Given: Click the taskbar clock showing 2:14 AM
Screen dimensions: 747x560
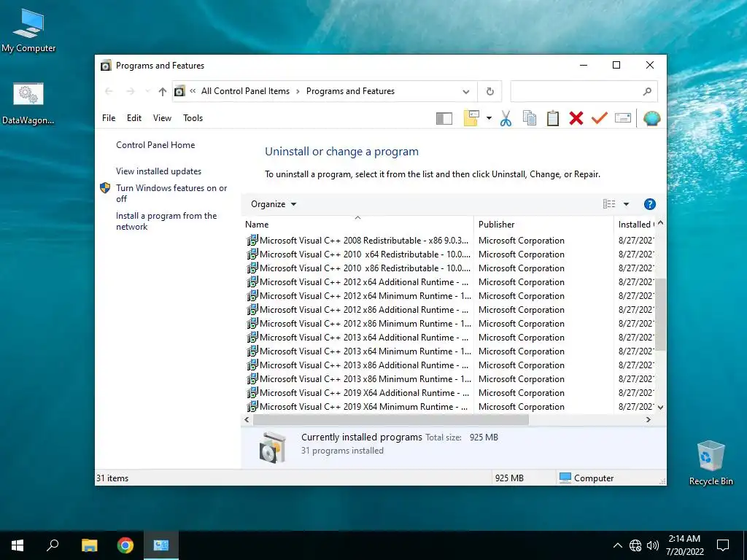Looking at the screenshot, I should click(x=684, y=545).
